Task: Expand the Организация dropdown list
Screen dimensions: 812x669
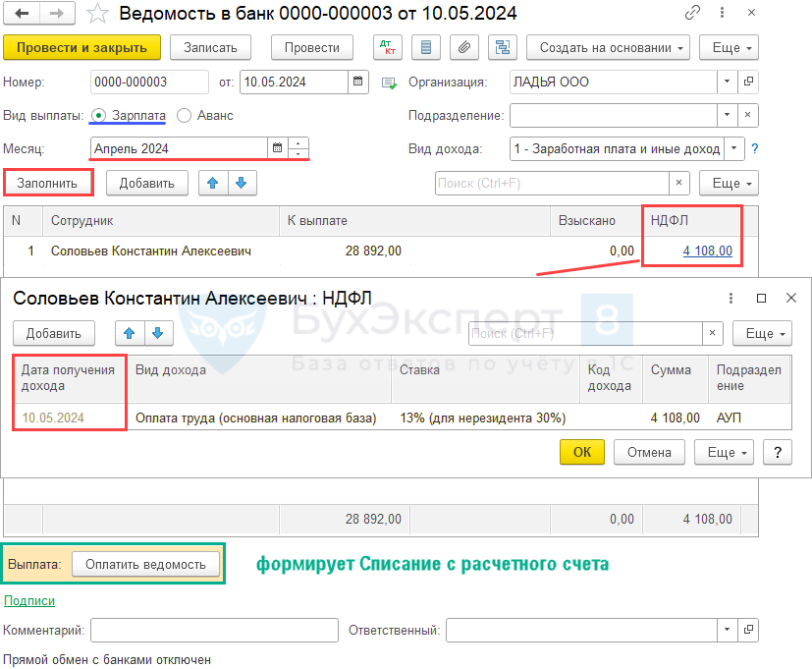Action: 727,83
